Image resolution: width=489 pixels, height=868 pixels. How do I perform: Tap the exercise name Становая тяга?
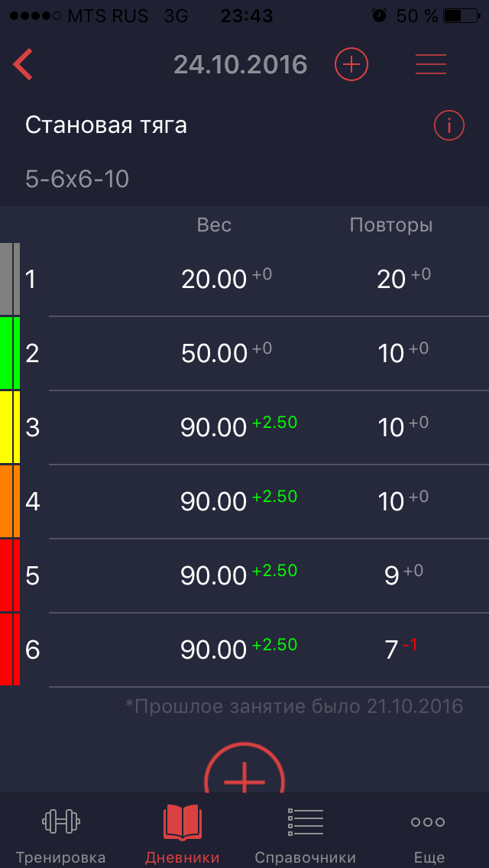[x=106, y=125]
